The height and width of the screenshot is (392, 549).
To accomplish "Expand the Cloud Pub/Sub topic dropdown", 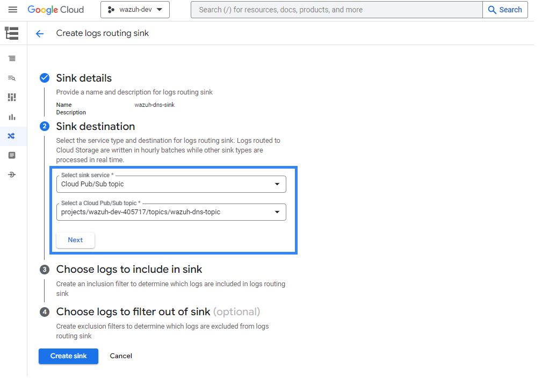I will [171, 212].
